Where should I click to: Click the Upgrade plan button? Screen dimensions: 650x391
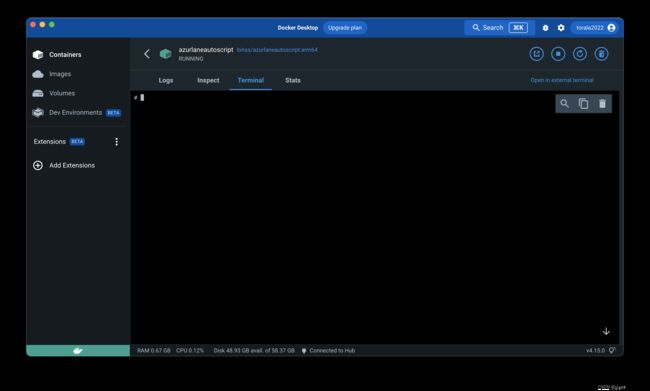click(x=345, y=28)
